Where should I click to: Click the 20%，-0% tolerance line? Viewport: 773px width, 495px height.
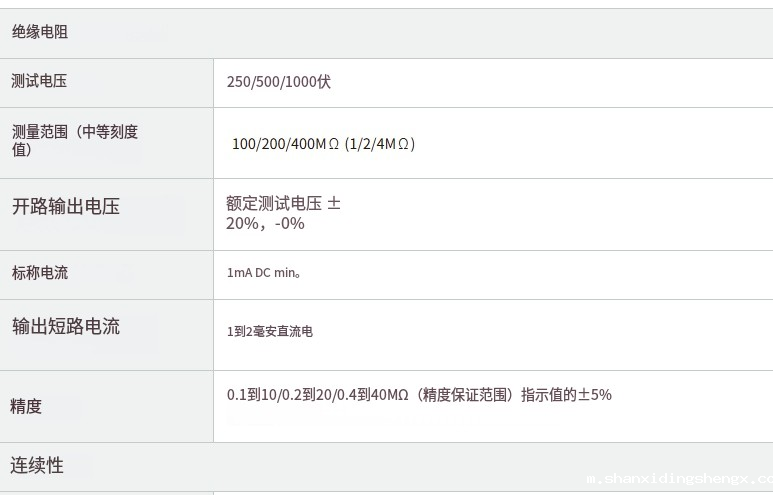tap(265, 223)
